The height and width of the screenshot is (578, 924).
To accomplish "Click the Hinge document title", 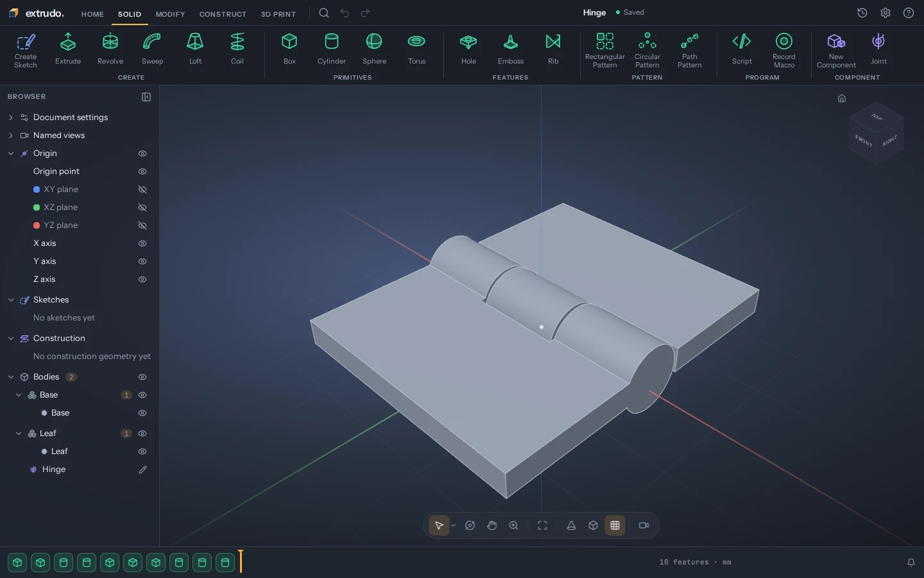I will tap(594, 12).
